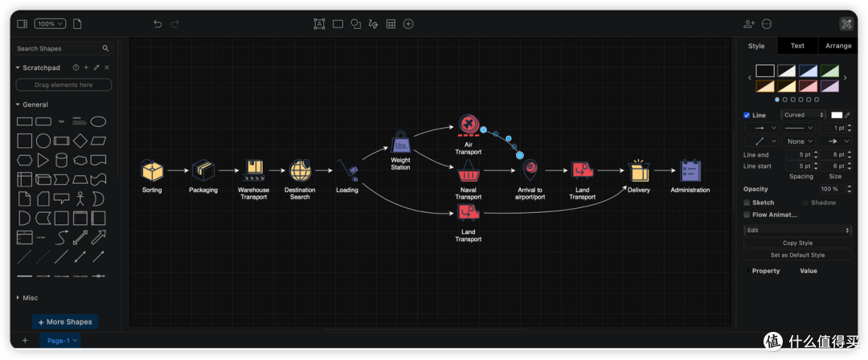This screenshot has width=868, height=360.
Task: Click the Share add-user icon
Action: click(x=750, y=24)
